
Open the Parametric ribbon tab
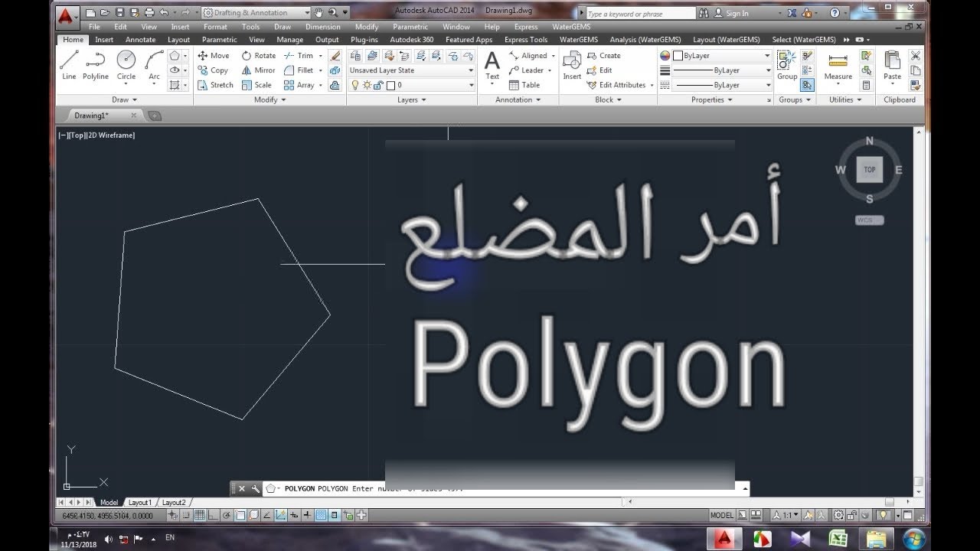[x=219, y=40]
